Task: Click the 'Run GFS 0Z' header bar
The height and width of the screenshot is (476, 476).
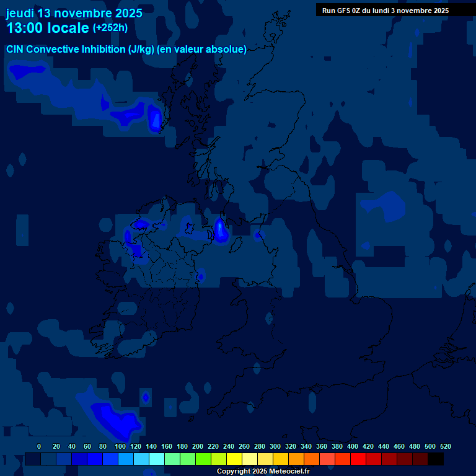Action: [386, 11]
